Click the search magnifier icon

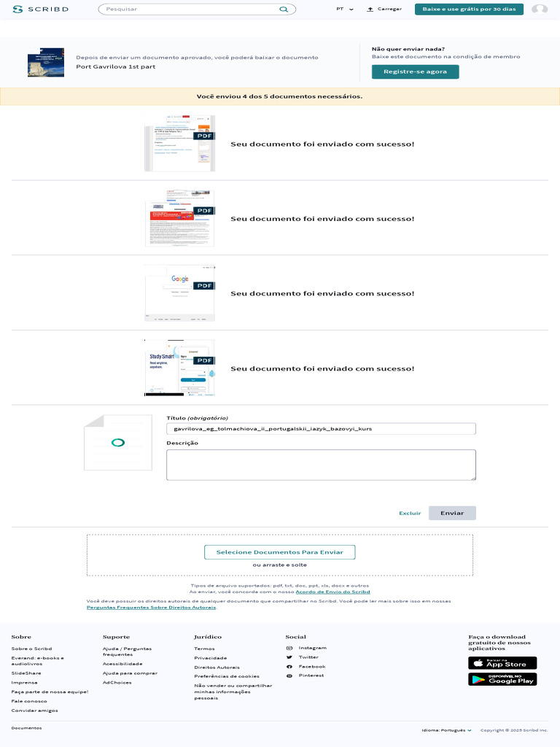(x=284, y=9)
